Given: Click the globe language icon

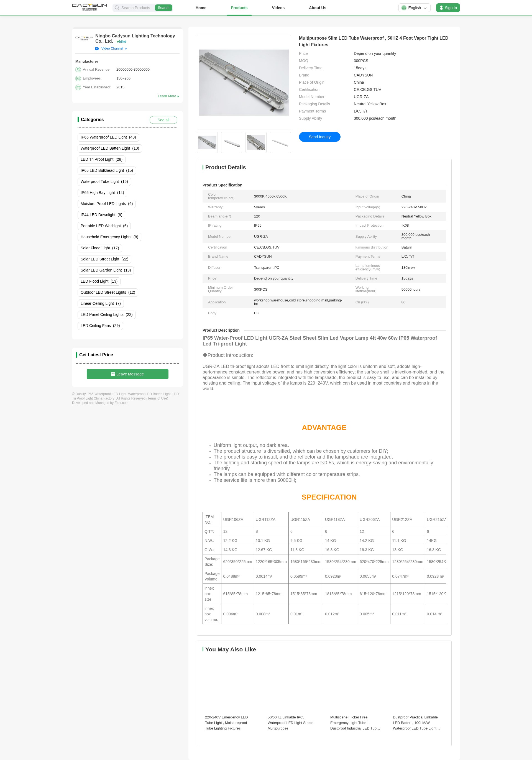Looking at the screenshot, I should pos(404,7).
